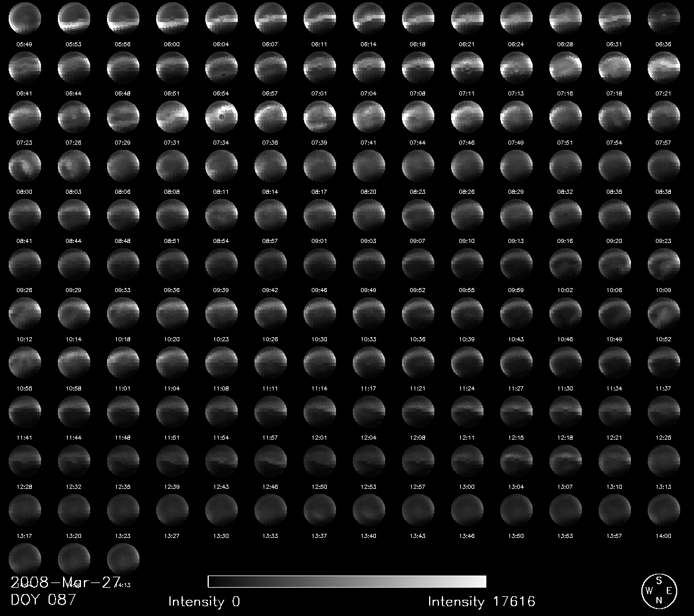Click the '07:39' timestamp text
694x616 pixels.
[319, 142]
